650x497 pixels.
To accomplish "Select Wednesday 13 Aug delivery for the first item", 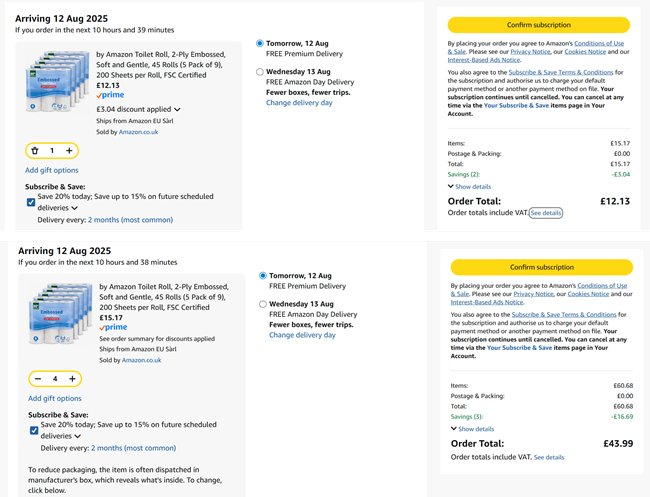I will 261,72.
